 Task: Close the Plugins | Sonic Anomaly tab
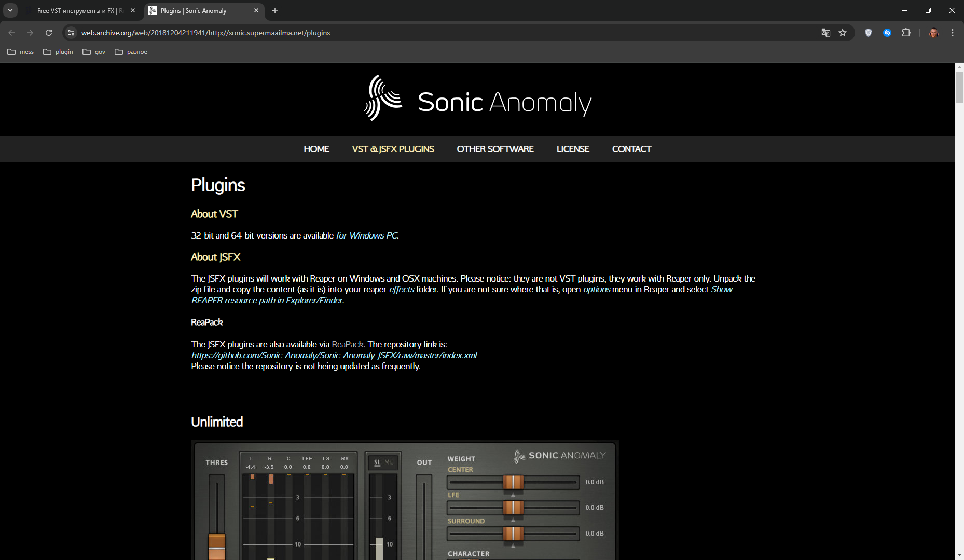[256, 10]
